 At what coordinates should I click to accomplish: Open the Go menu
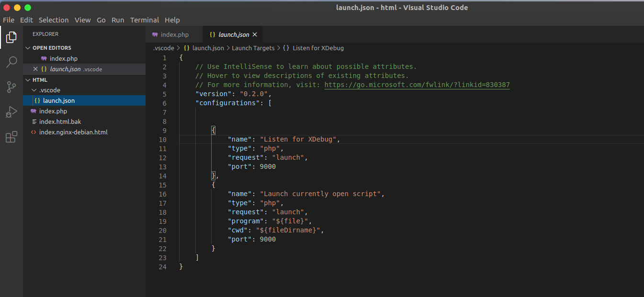(101, 20)
